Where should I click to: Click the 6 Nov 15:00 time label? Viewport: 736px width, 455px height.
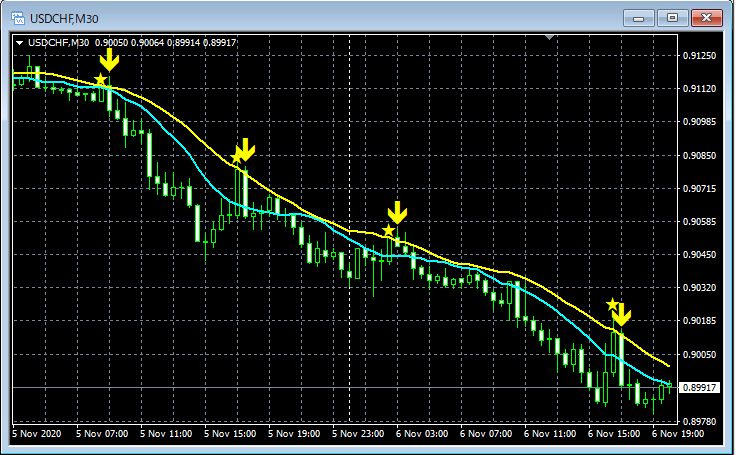(x=613, y=433)
